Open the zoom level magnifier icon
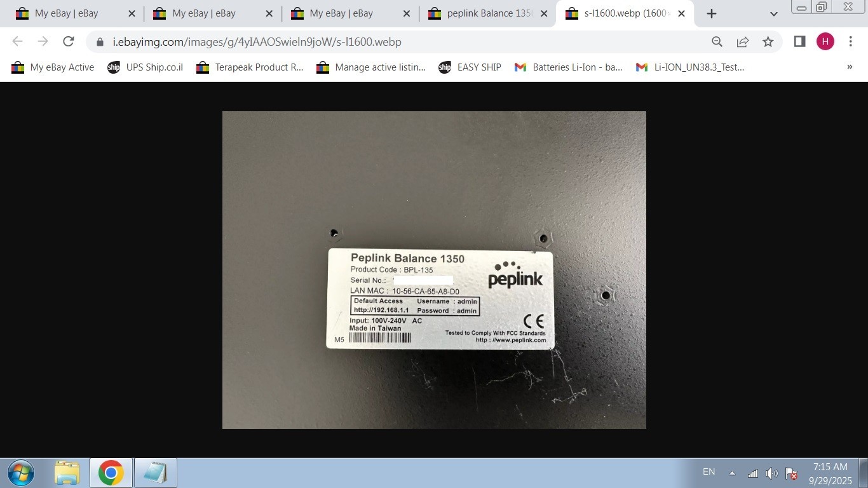Viewport: 868px width, 488px height. point(717,42)
